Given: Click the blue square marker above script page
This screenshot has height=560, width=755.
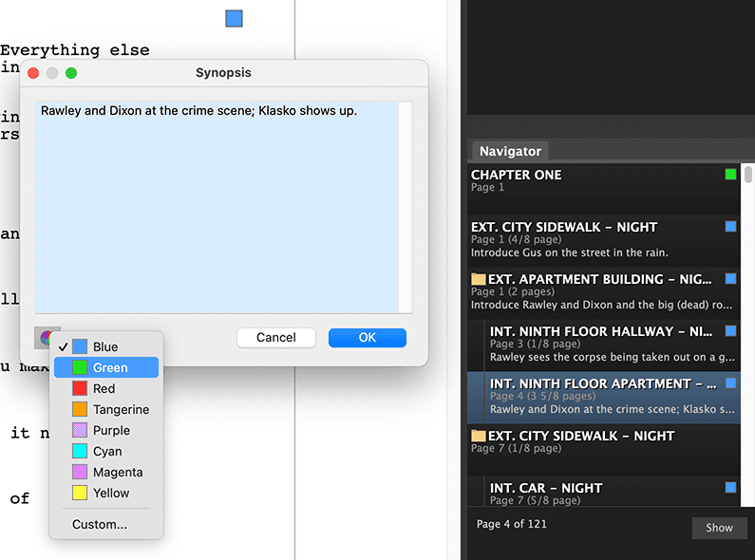Looking at the screenshot, I should click(234, 19).
